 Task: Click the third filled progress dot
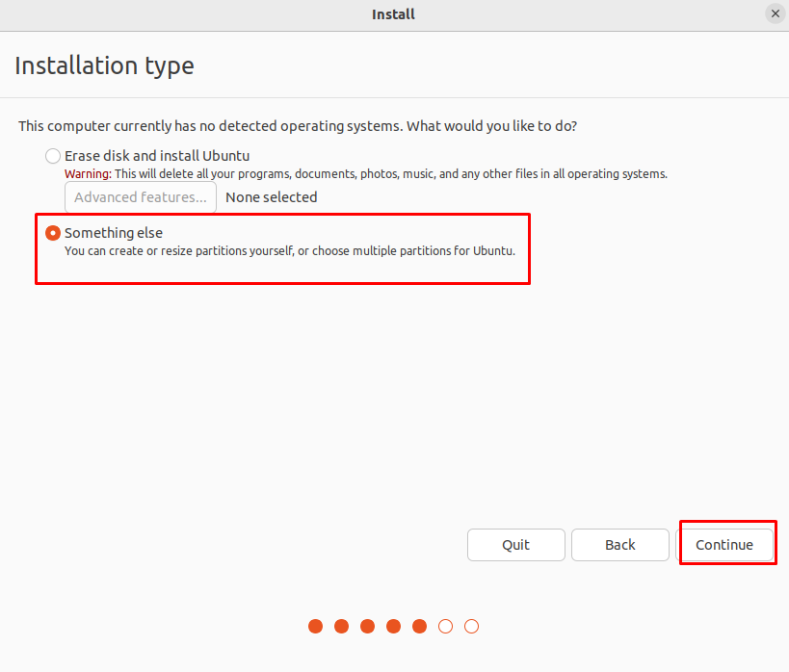tap(368, 627)
